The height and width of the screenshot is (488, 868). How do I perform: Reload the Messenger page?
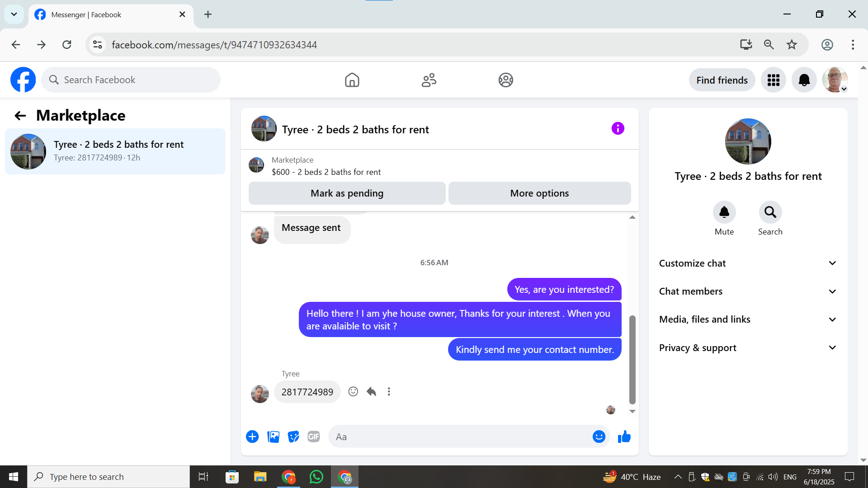67,45
